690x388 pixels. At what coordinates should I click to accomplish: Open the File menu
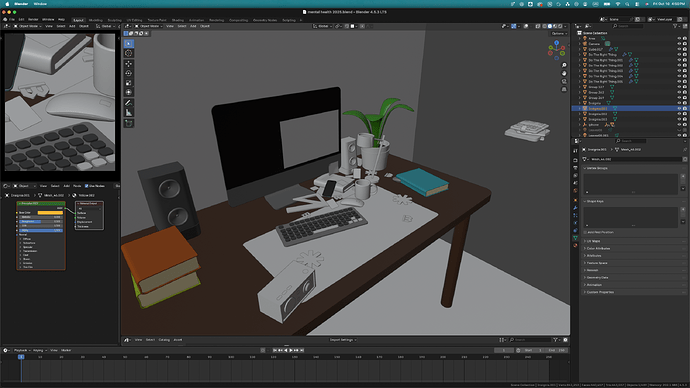pyautogui.click(x=11, y=20)
